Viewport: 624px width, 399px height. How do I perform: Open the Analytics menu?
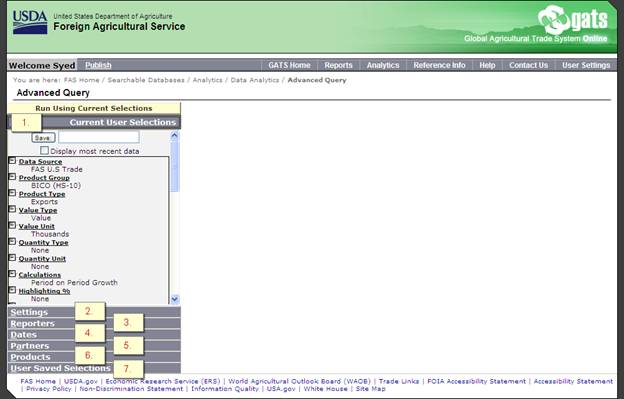pos(383,65)
